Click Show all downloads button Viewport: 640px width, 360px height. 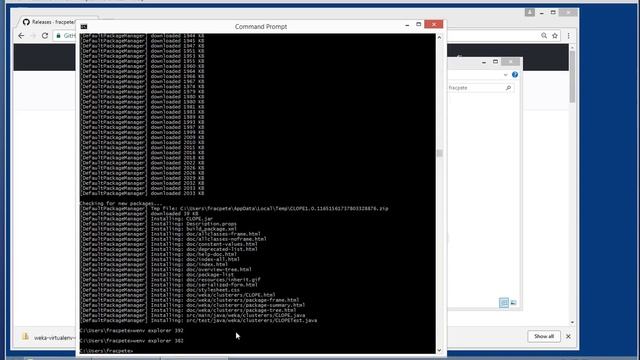click(x=544, y=336)
